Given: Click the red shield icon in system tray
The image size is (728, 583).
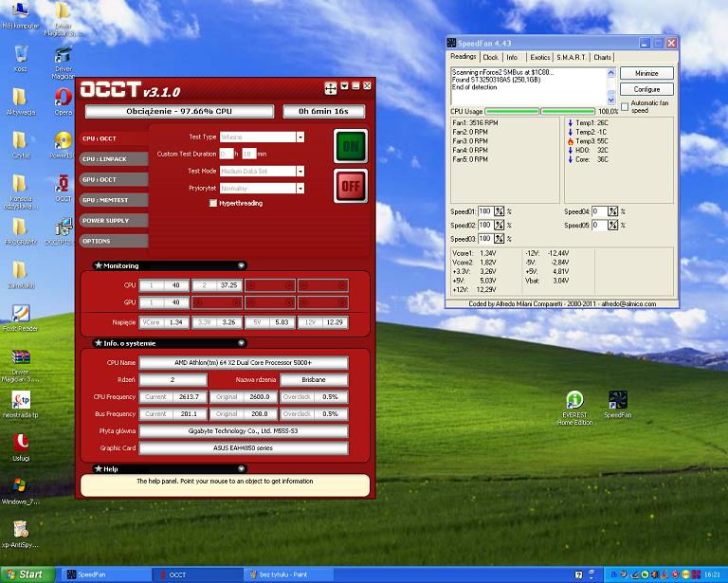Looking at the screenshot, I should [x=675, y=574].
